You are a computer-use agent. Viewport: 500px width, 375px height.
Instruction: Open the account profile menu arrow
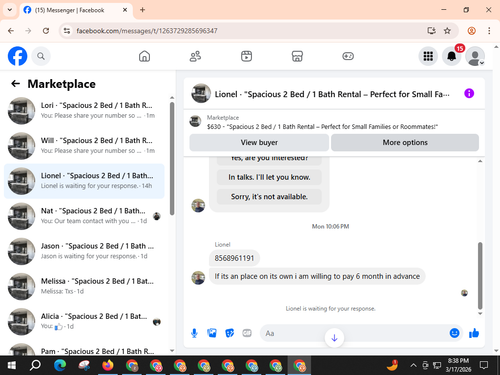tap(482, 63)
